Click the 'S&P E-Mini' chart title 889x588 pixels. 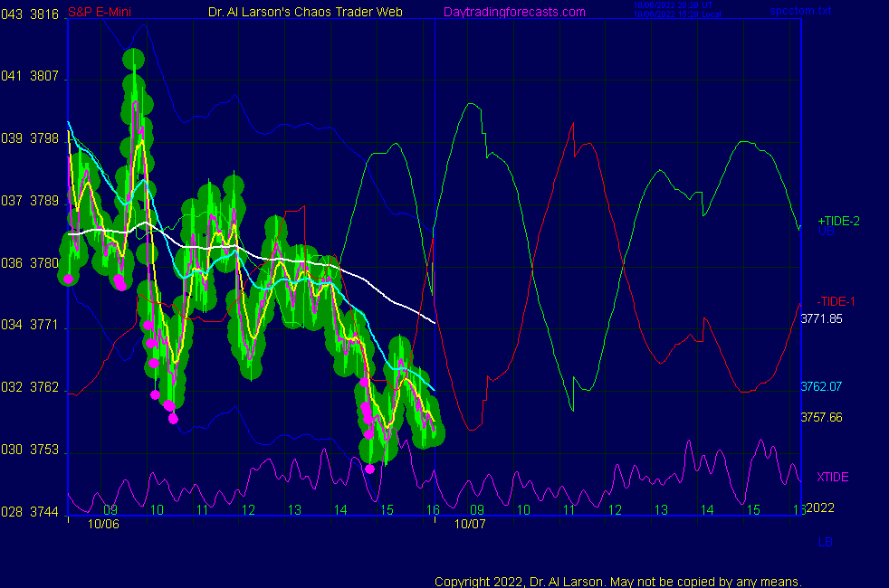100,12
